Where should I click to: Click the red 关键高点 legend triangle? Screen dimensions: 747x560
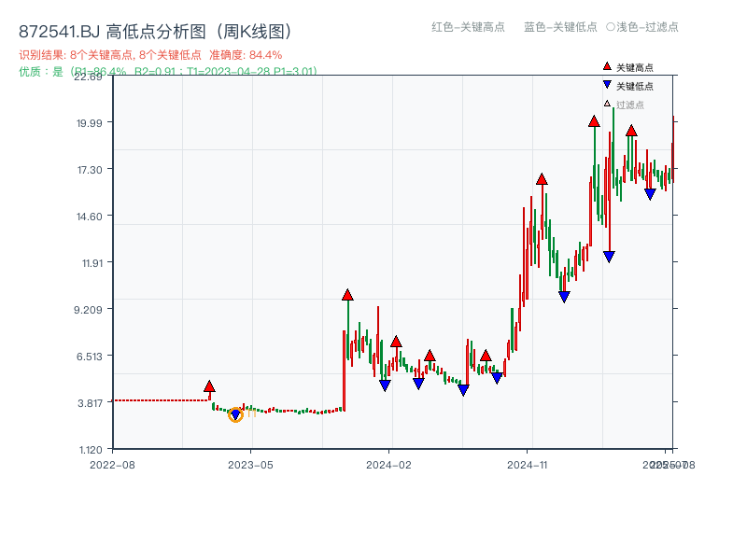(605, 65)
